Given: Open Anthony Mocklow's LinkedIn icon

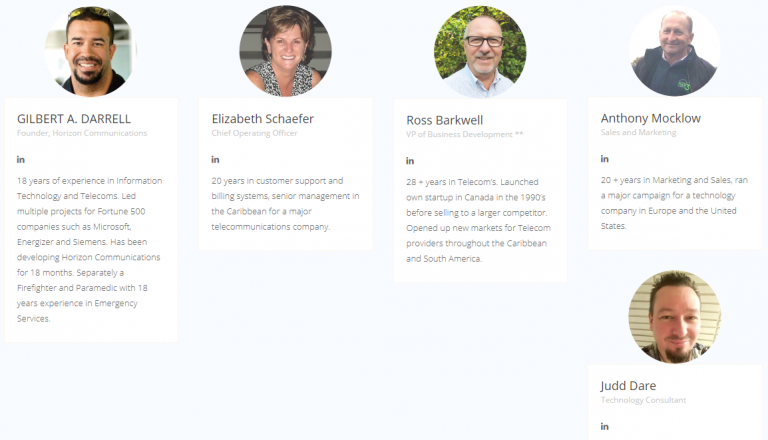Looking at the screenshot, I should coord(604,159).
